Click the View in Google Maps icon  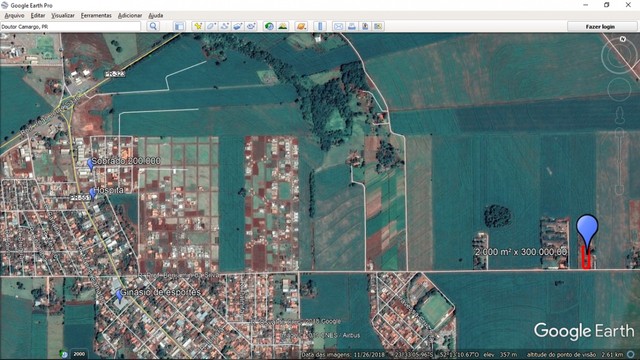coord(378,27)
